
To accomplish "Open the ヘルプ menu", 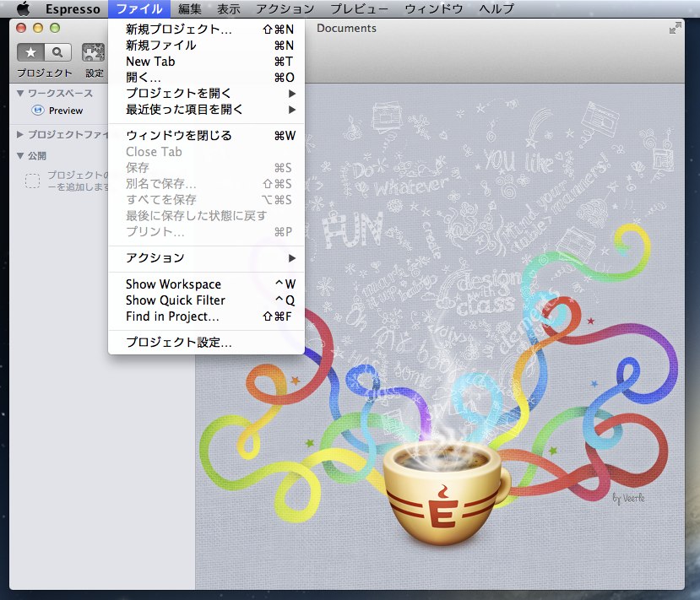I will tap(497, 9).
